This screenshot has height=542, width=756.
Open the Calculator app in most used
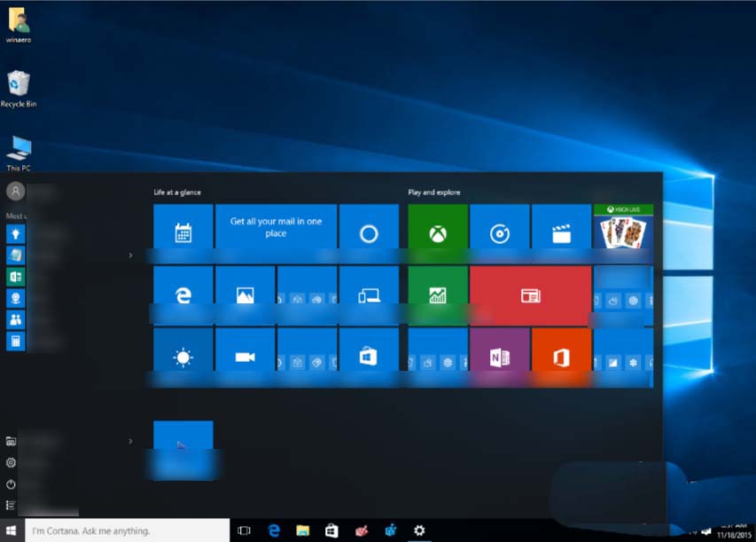15,342
